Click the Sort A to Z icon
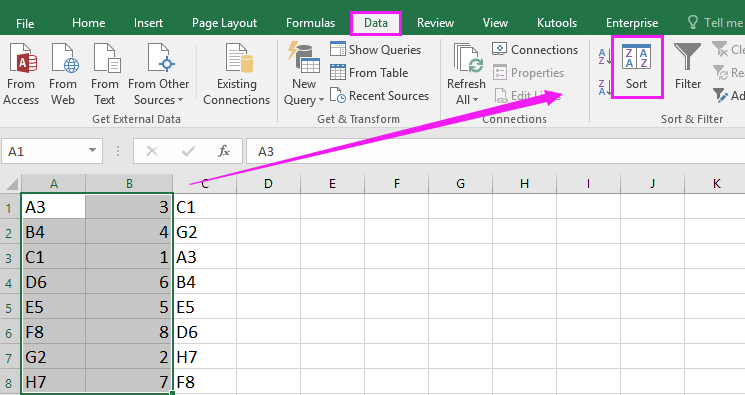745x395 pixels. 604,57
